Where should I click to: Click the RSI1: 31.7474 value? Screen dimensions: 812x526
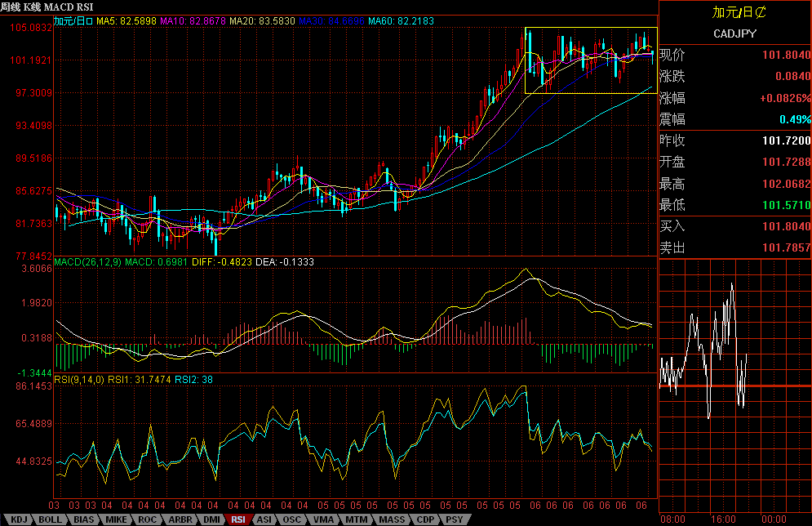[140, 380]
